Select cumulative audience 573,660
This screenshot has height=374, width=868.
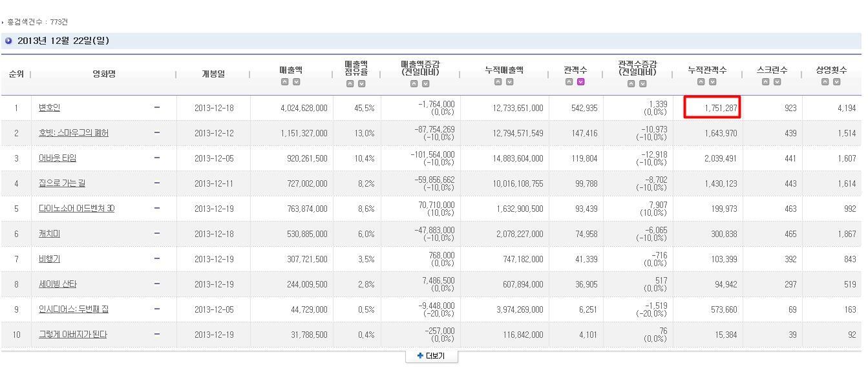pos(724,310)
